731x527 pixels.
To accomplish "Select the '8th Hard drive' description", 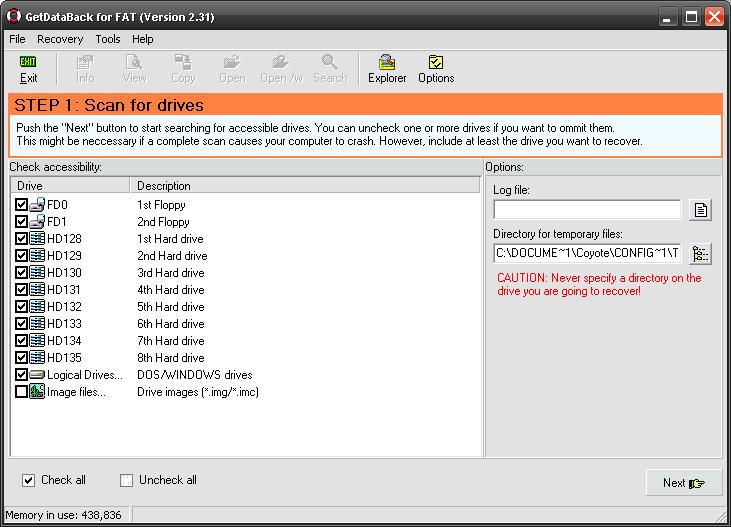I will point(171,358).
